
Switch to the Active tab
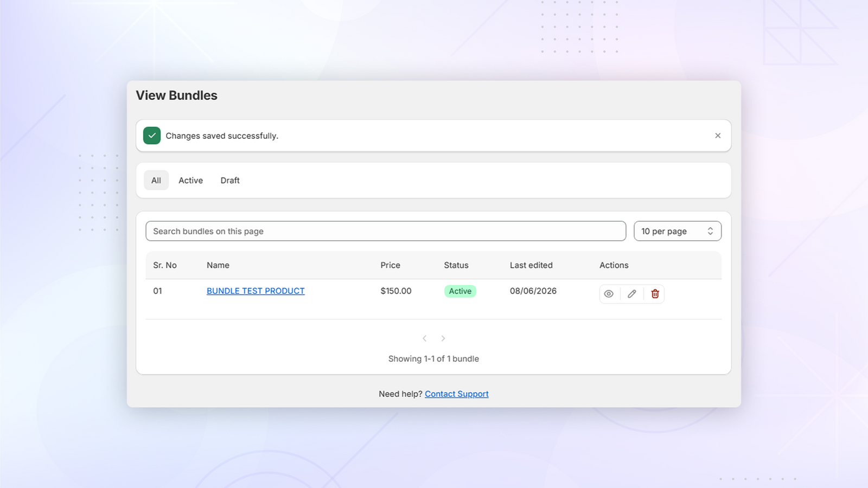191,181
